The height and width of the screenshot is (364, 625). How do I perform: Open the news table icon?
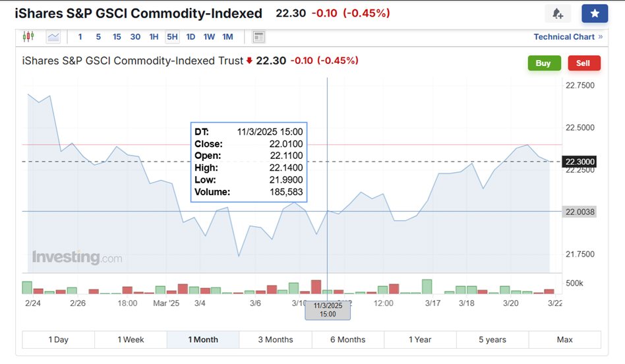pos(258,37)
